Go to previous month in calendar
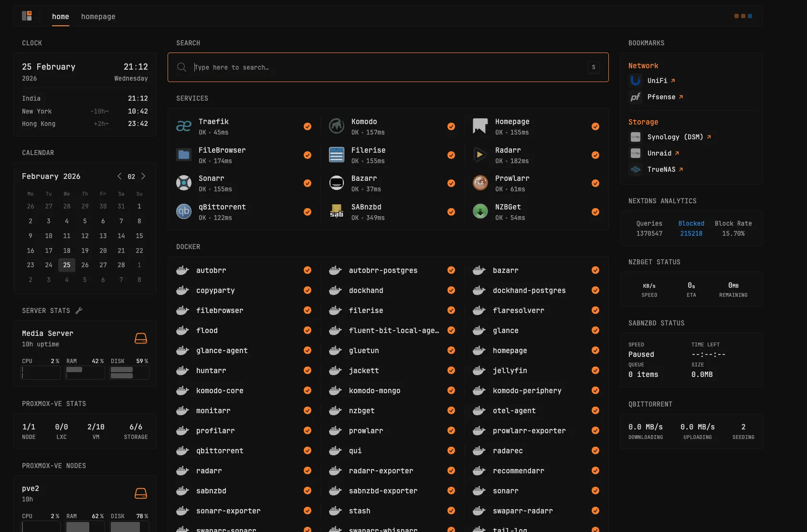The width and height of the screenshot is (807, 532). click(x=119, y=176)
